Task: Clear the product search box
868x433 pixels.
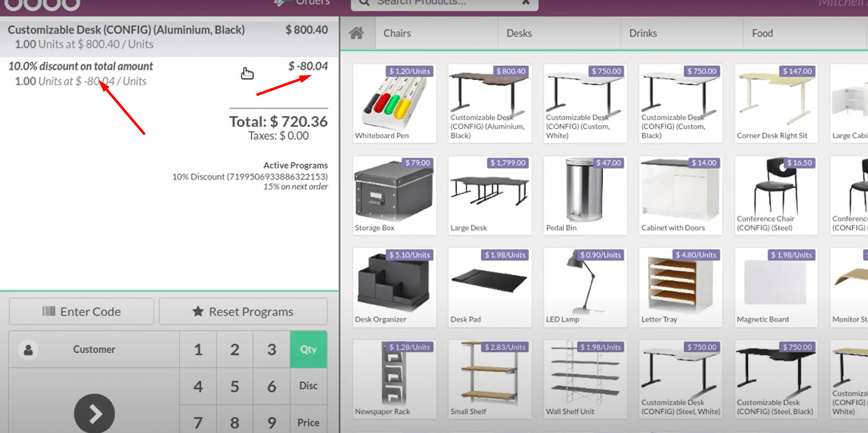Action: 526,3
